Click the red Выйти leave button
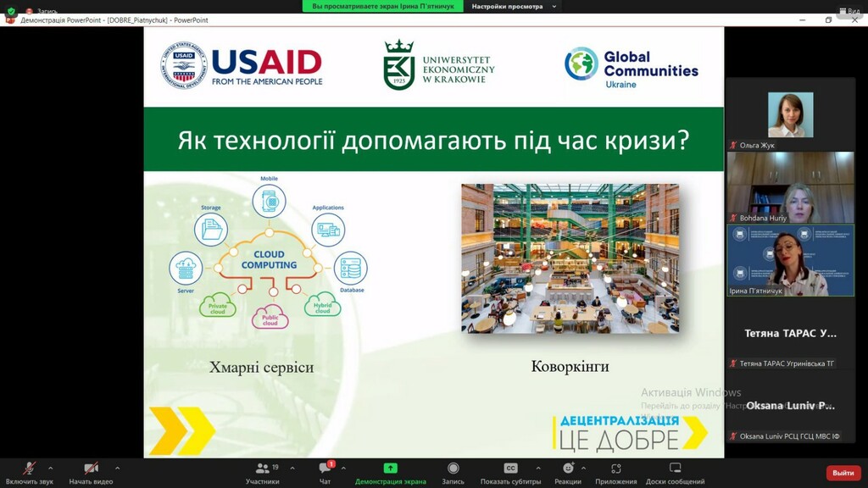 pos(843,473)
